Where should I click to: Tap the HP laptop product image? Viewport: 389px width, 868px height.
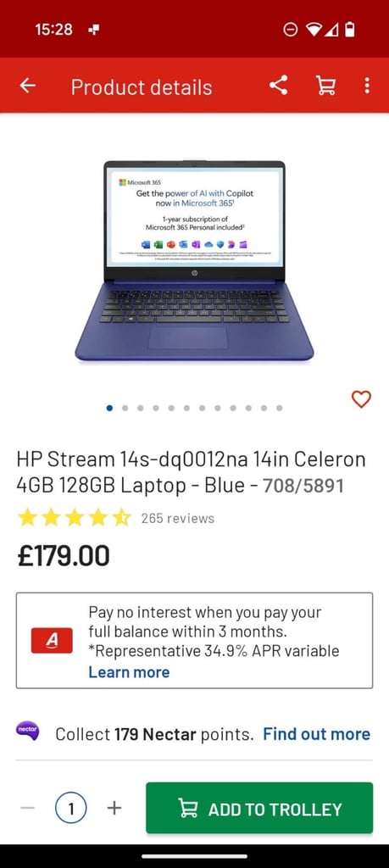tap(194, 260)
